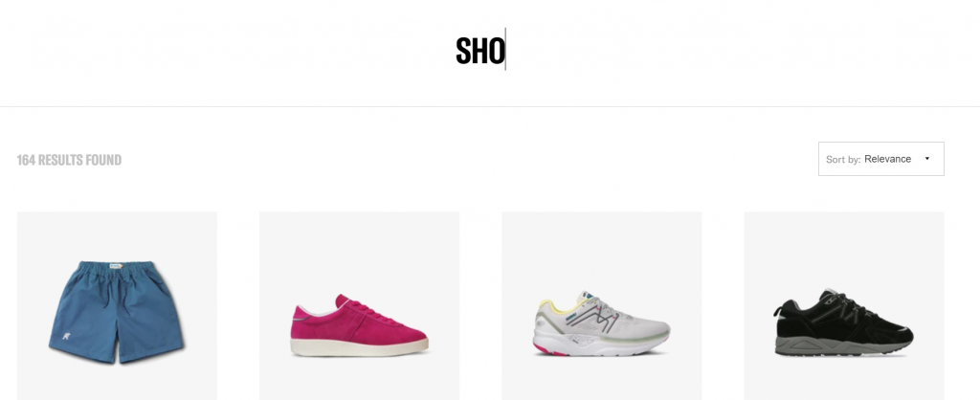Screen dimensions: 980x400
Task: Open the pink suede sneaker product
Action: click(360, 306)
